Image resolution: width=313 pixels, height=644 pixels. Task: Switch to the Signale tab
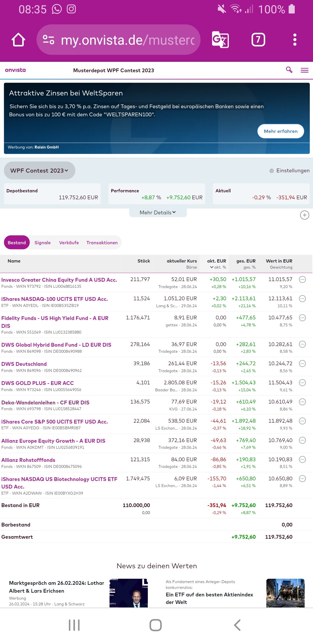43,243
